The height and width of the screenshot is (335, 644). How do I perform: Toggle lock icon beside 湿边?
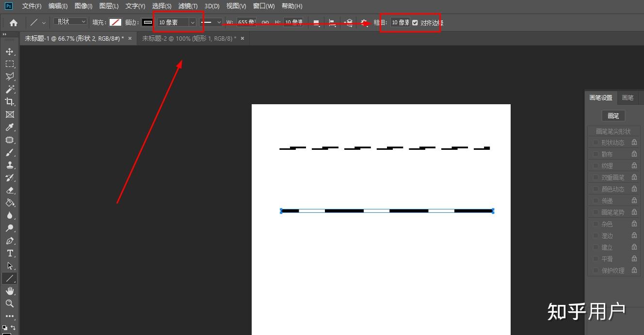pyautogui.click(x=634, y=235)
